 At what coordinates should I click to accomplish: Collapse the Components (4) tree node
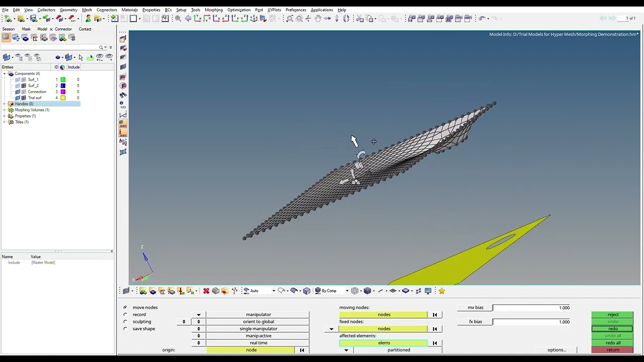pos(5,73)
